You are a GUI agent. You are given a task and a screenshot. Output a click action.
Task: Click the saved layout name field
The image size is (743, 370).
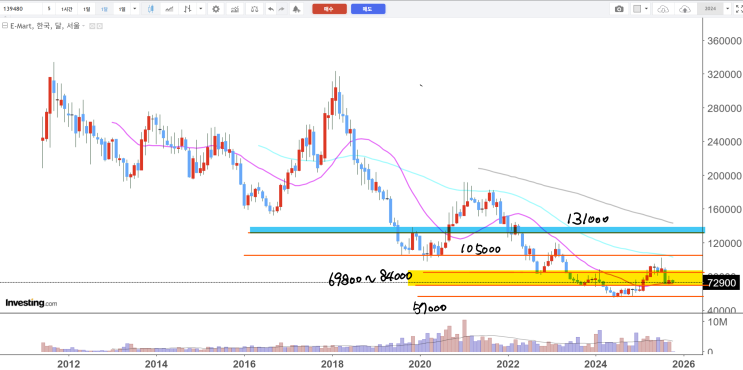[x=710, y=9]
